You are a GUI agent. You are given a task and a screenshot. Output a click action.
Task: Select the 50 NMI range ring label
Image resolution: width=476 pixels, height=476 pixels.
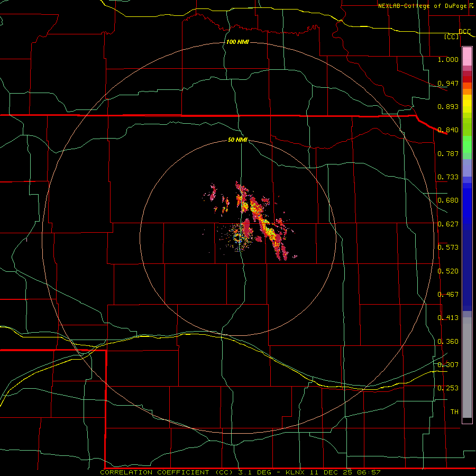[237, 140]
